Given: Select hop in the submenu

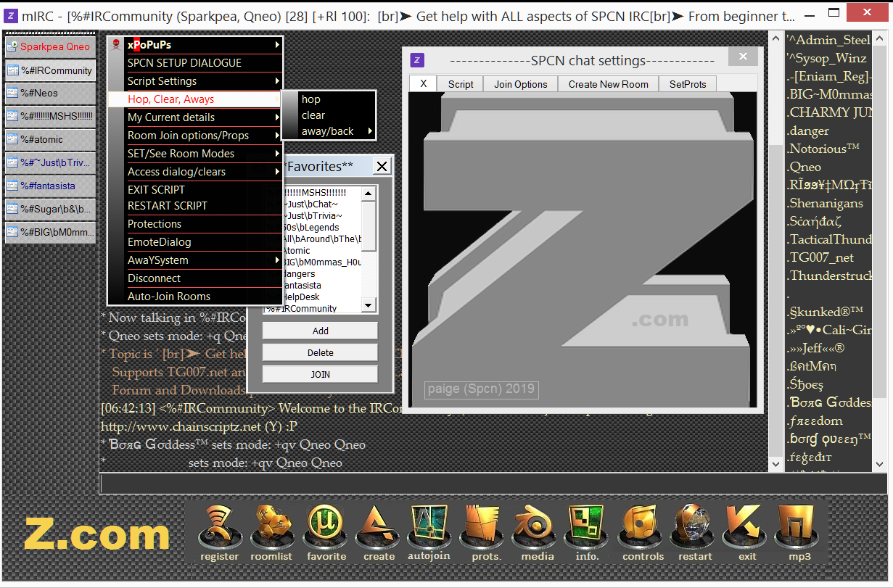Looking at the screenshot, I should tap(328, 99).
